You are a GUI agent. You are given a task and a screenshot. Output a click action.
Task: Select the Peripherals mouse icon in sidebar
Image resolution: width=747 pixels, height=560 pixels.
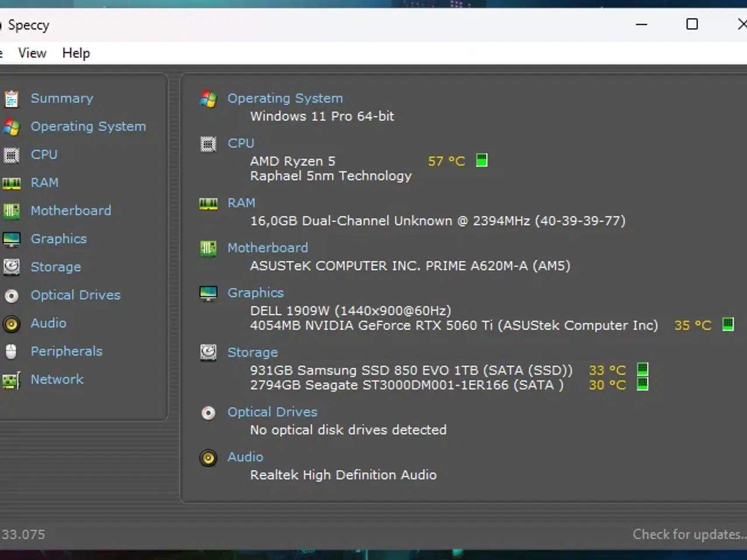11,351
